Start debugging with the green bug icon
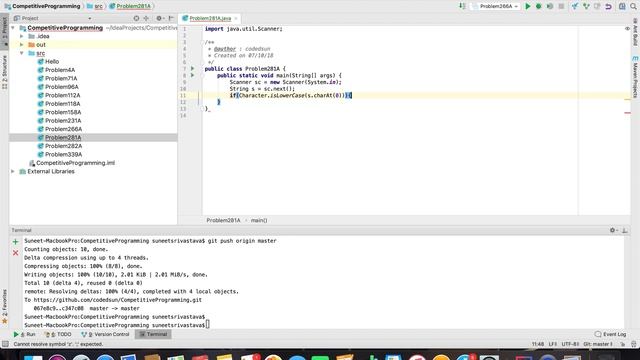 click(538, 6)
